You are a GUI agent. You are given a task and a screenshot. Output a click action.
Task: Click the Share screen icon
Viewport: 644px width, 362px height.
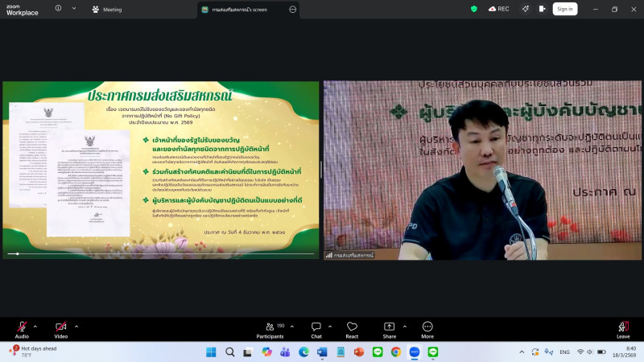click(390, 328)
